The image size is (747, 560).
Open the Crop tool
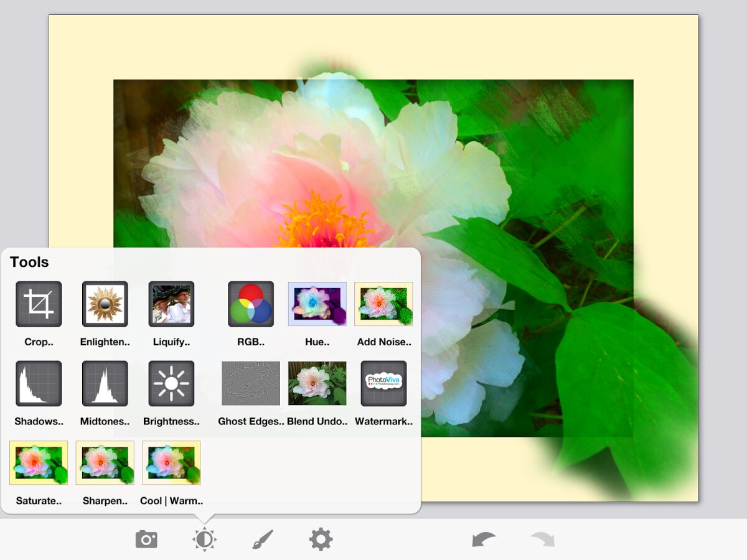[x=39, y=304]
